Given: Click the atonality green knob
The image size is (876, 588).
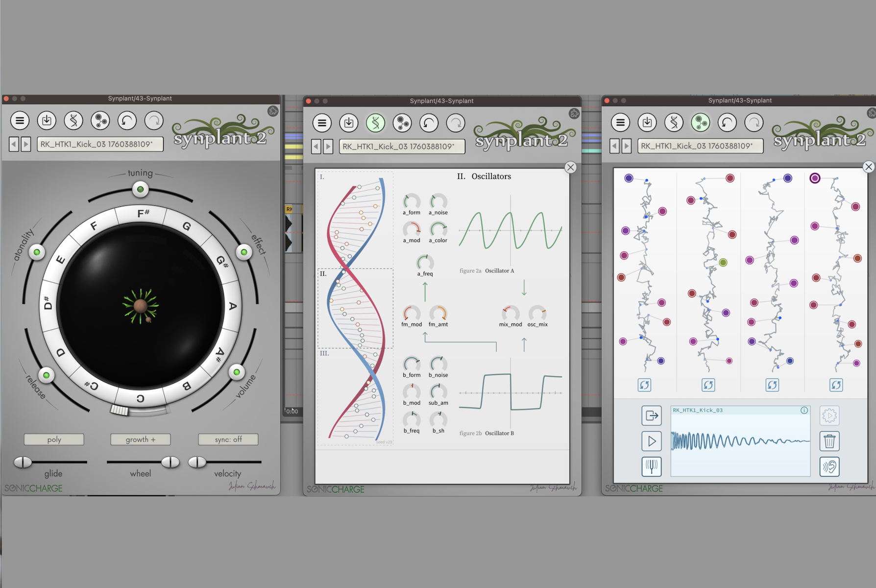Looking at the screenshot, I should tap(37, 252).
